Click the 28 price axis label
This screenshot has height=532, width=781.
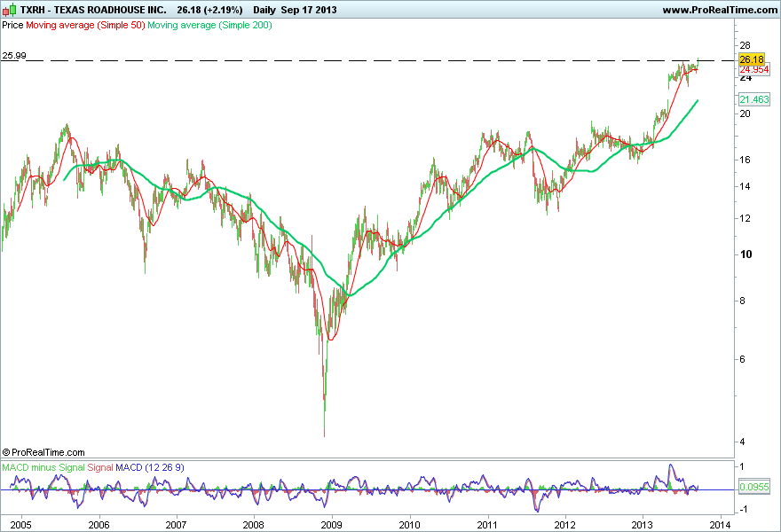click(x=745, y=45)
